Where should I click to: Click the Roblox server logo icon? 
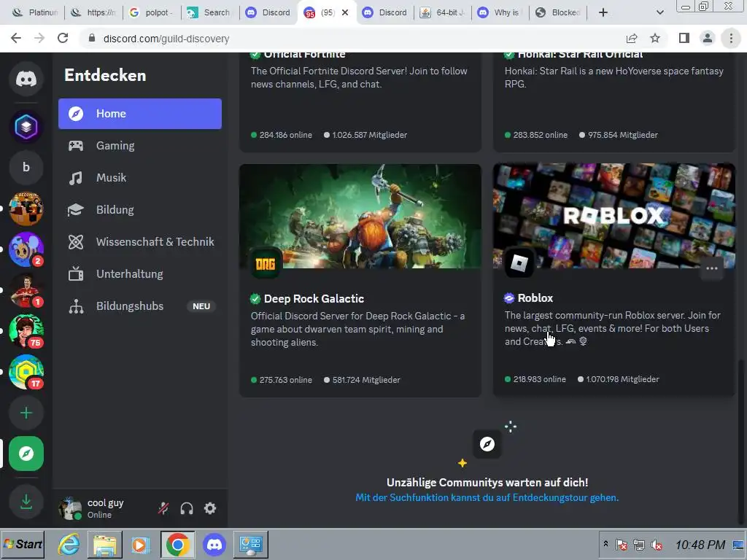(x=519, y=262)
